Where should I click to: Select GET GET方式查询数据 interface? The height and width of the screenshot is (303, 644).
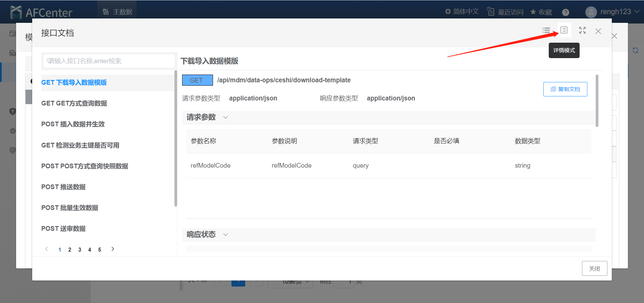[74, 103]
